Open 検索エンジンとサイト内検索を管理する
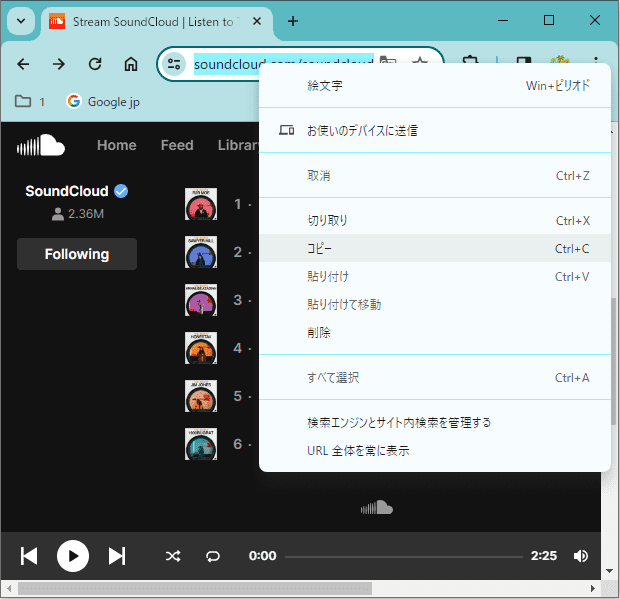Screen dimensions: 620x599 click(x=435, y=423)
